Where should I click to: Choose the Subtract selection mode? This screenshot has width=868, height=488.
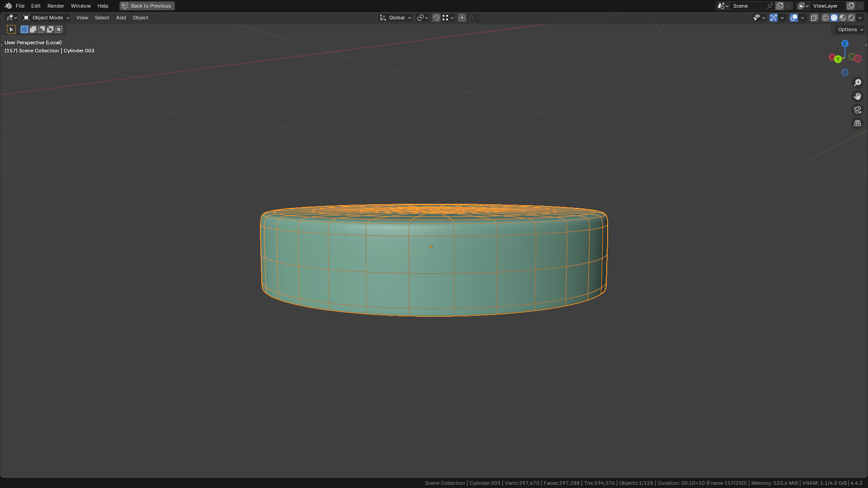pyautogui.click(x=42, y=29)
